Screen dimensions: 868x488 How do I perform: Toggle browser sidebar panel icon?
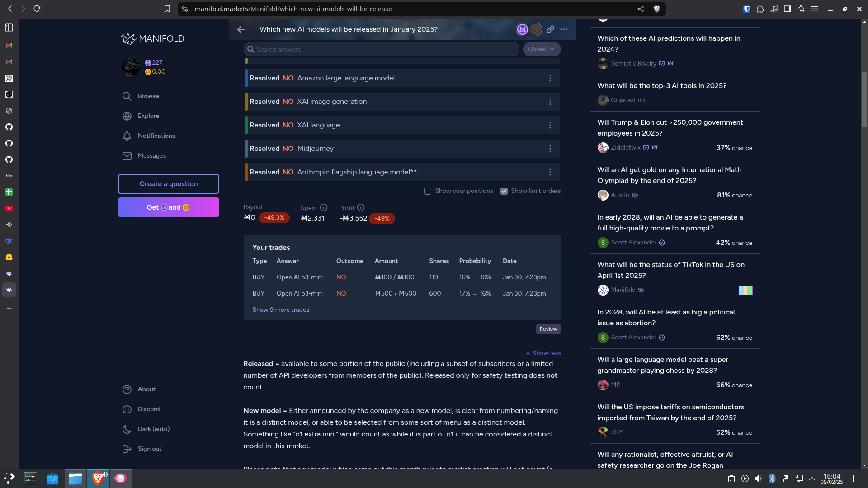788,9
